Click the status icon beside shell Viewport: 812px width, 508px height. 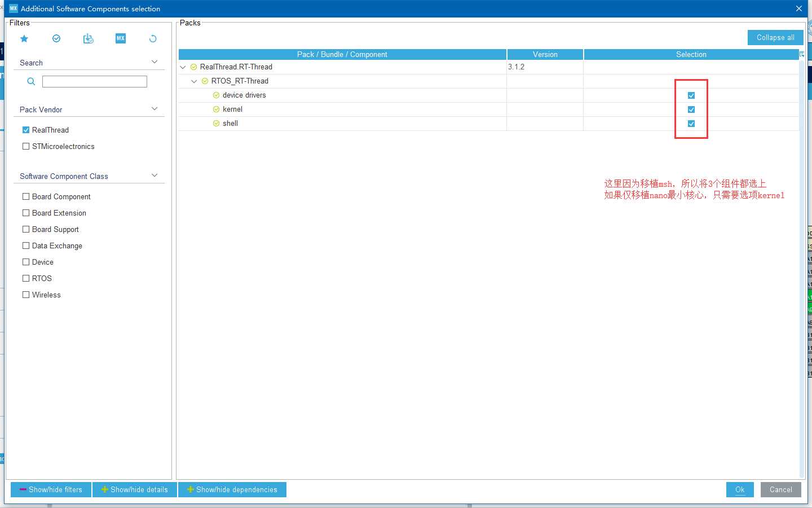217,124
